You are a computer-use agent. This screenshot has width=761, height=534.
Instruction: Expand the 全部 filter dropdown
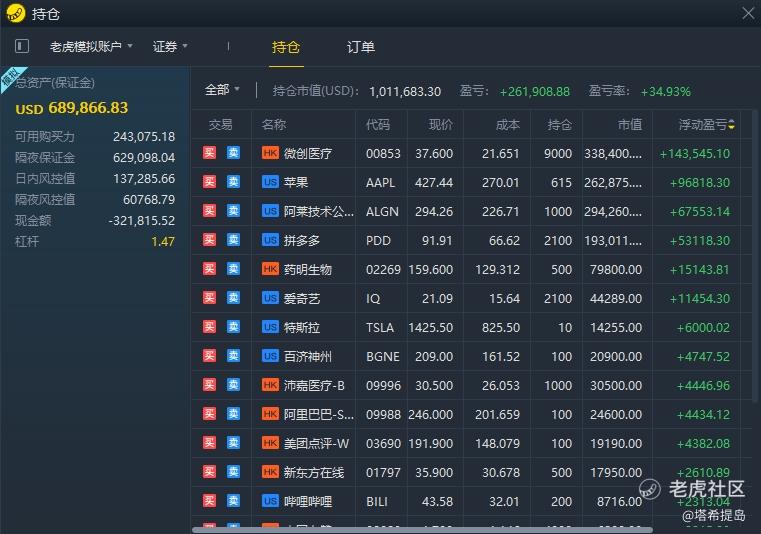(x=222, y=90)
